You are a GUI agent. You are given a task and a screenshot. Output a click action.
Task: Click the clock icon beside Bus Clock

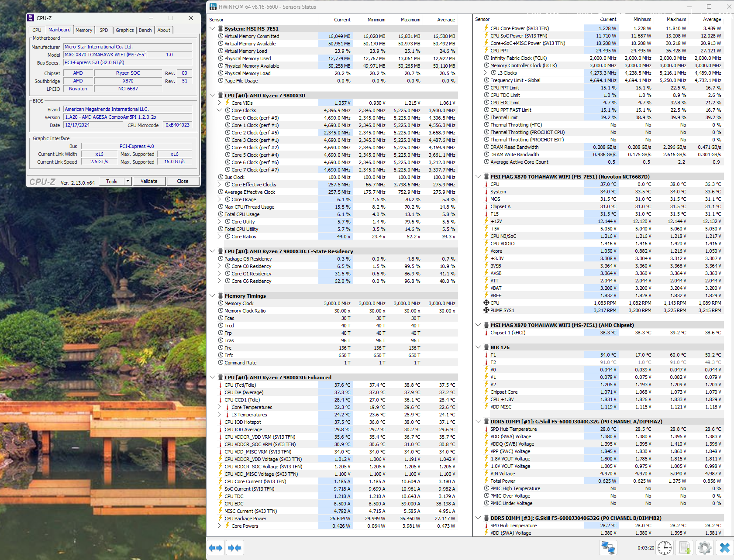tap(221, 177)
